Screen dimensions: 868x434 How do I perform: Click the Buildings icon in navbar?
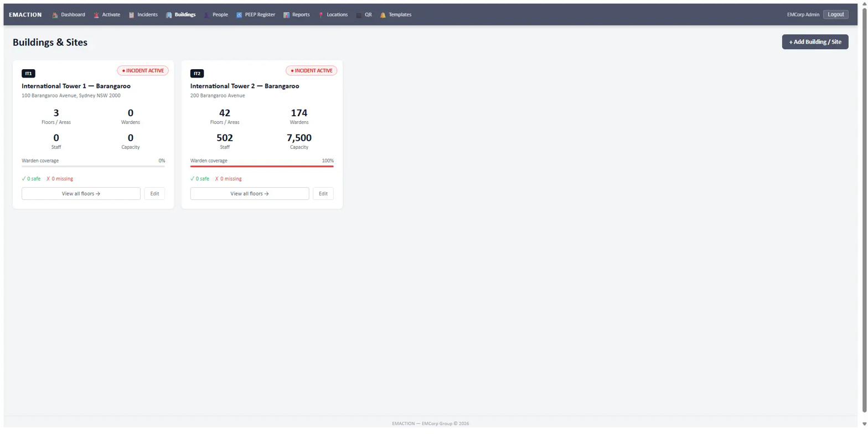coord(169,15)
